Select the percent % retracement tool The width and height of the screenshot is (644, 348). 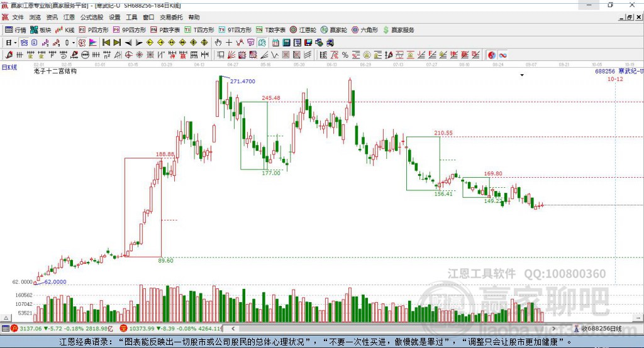pyautogui.click(x=345, y=55)
